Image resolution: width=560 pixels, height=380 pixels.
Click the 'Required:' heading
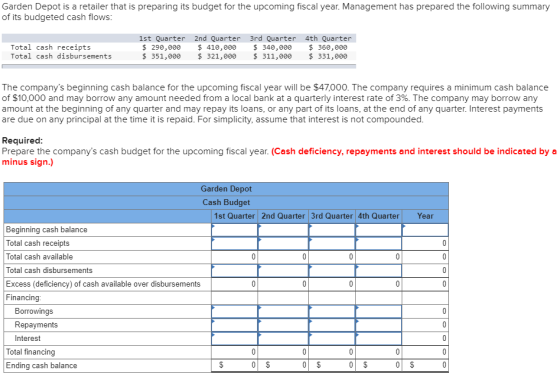[x=22, y=140]
